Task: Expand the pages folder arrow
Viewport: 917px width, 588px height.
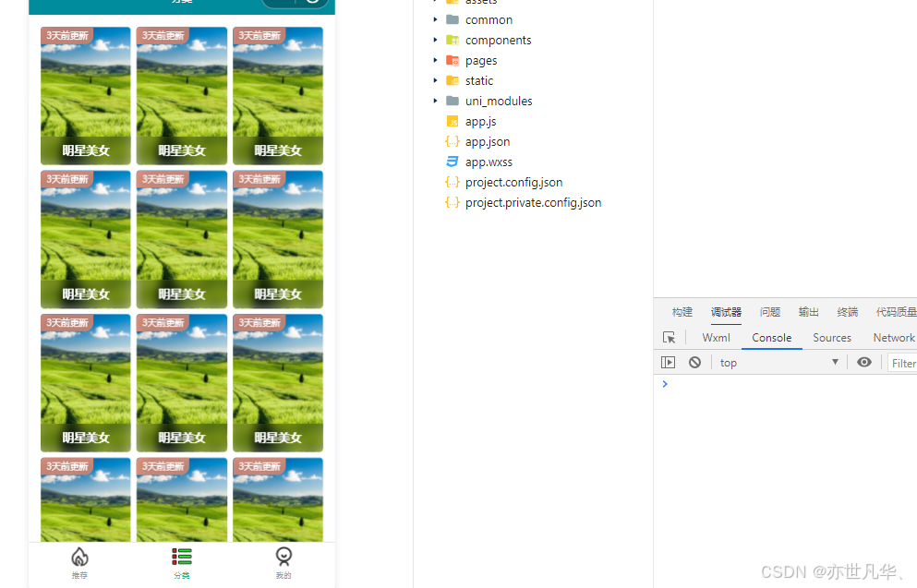Action: (x=435, y=60)
